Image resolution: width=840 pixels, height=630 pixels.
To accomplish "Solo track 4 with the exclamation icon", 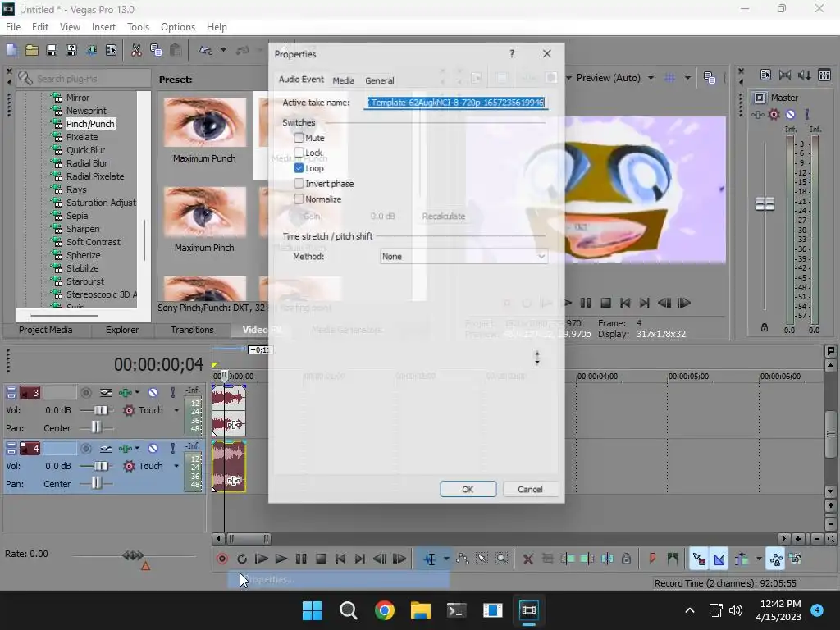I will 172,449.
